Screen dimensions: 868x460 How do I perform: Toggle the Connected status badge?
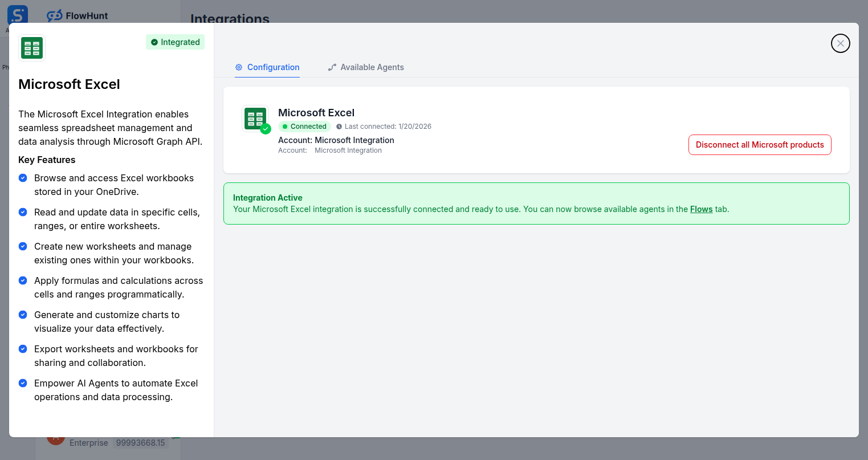304,126
